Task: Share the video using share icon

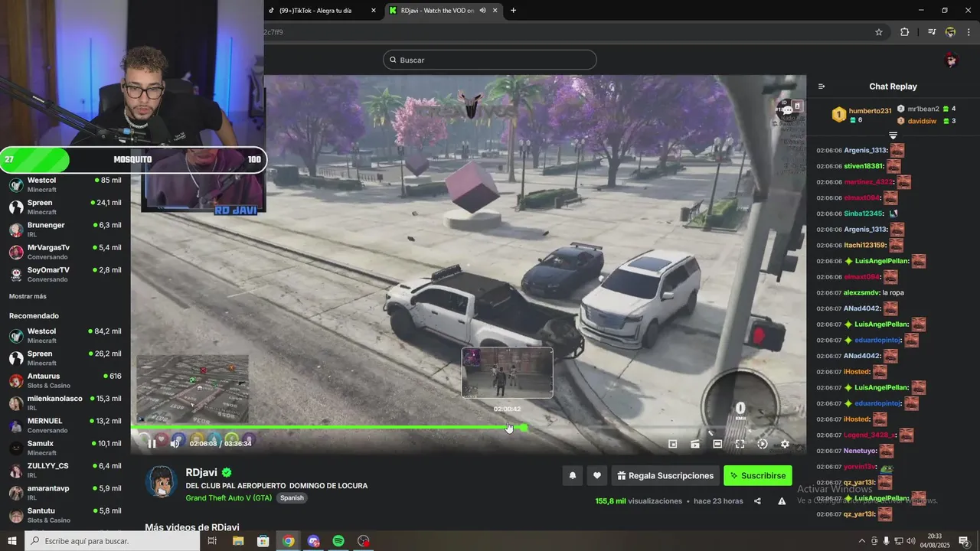Action: (757, 501)
